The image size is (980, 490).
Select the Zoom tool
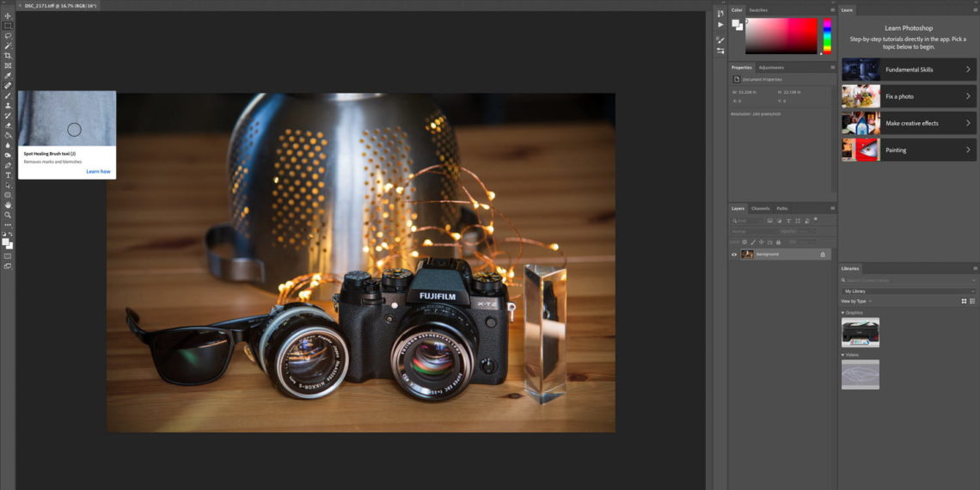[x=8, y=214]
